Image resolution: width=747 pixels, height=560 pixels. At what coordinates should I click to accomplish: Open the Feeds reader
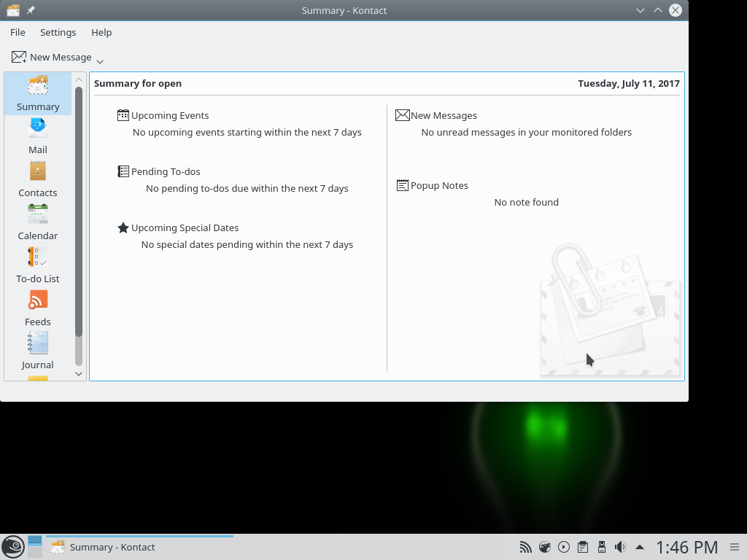pos(38,308)
